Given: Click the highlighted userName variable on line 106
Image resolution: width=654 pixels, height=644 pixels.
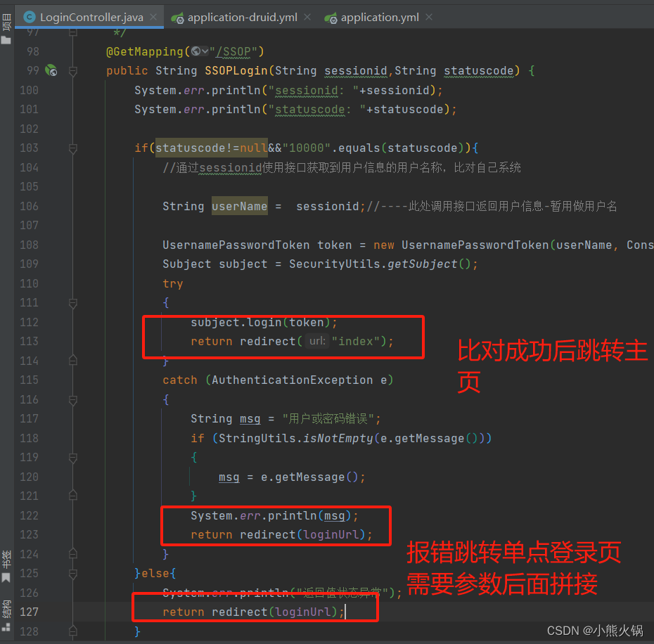Looking at the screenshot, I should tap(239, 206).
